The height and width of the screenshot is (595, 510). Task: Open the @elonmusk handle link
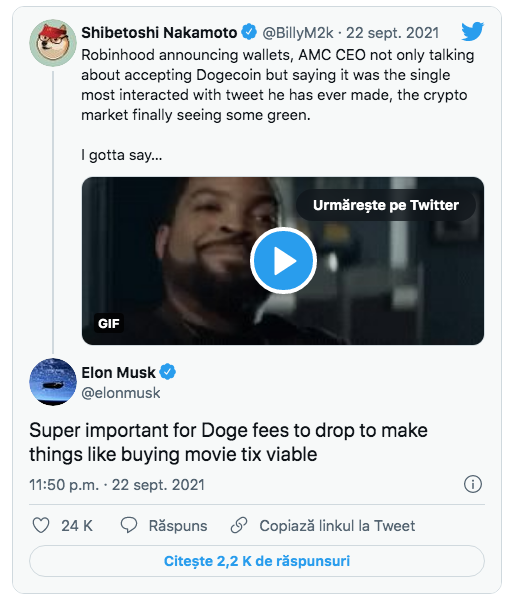point(121,393)
